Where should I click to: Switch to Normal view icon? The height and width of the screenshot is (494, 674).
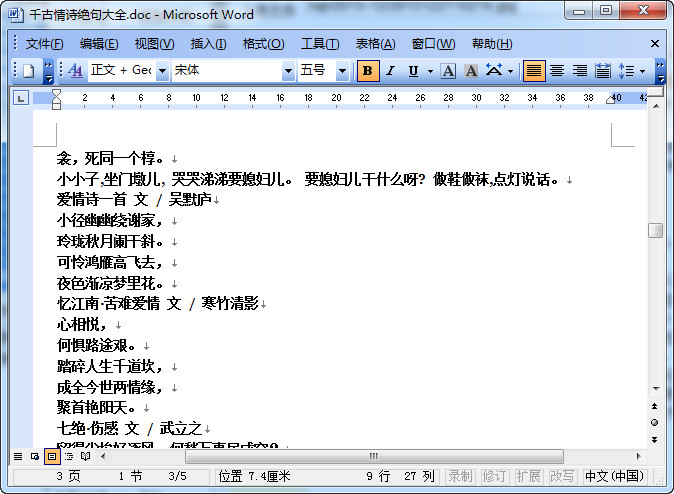pyautogui.click(x=18, y=456)
